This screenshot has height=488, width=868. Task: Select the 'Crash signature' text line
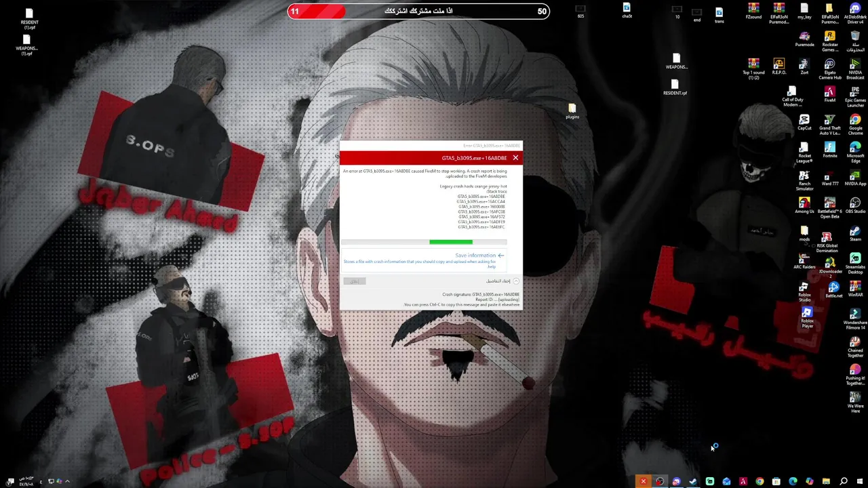point(481,294)
